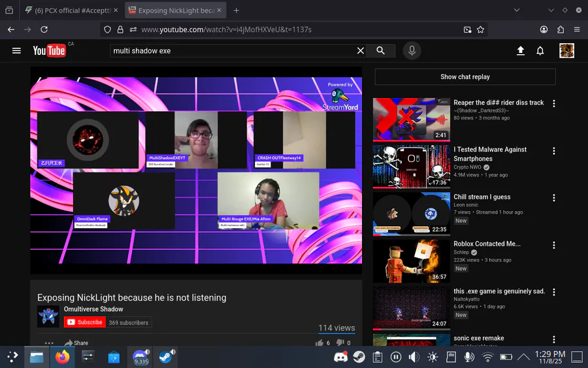Open Firefox application menu
The width and height of the screenshot is (588, 368).
(577, 29)
